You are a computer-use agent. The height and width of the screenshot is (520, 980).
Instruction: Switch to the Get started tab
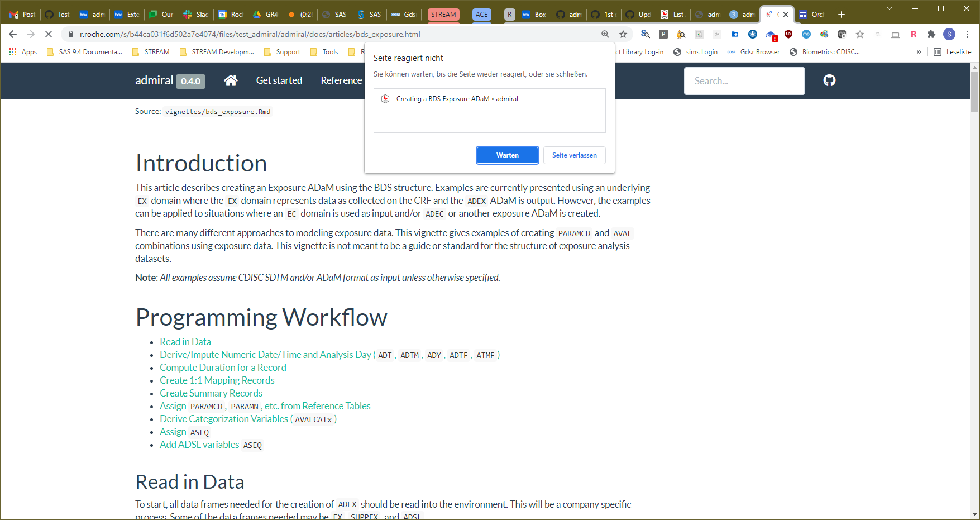pyautogui.click(x=279, y=80)
